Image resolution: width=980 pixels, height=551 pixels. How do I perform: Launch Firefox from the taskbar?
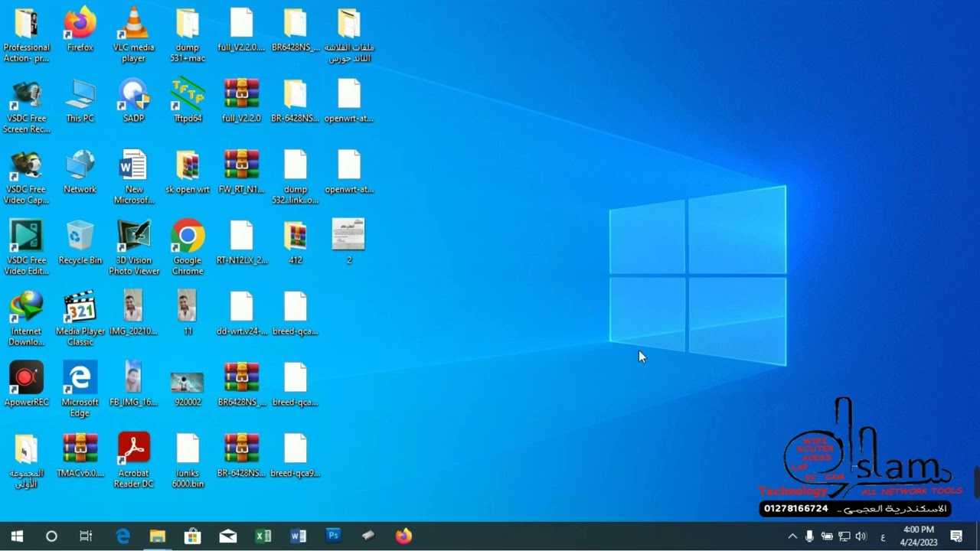tap(403, 536)
